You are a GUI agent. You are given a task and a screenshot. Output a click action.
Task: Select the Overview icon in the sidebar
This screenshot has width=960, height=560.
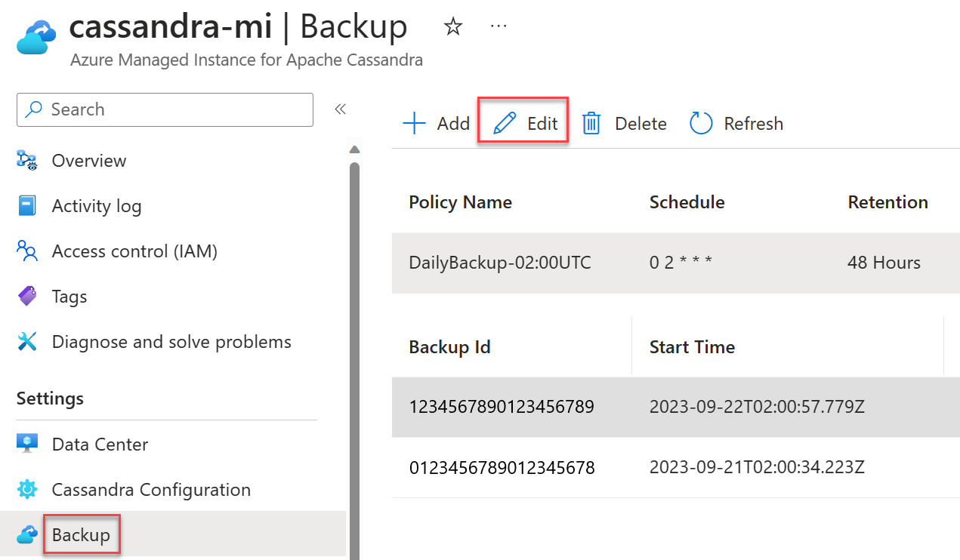pos(27,160)
